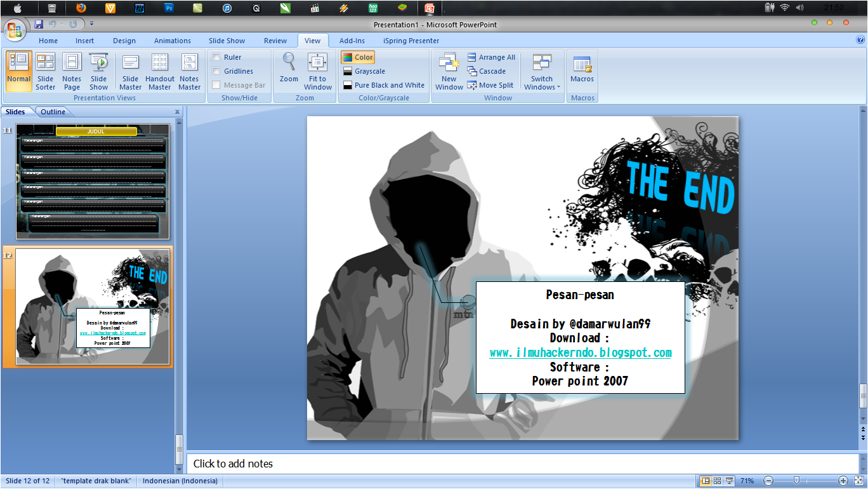This screenshot has height=489, width=868.
Task: Select Color view mode
Action: [358, 57]
